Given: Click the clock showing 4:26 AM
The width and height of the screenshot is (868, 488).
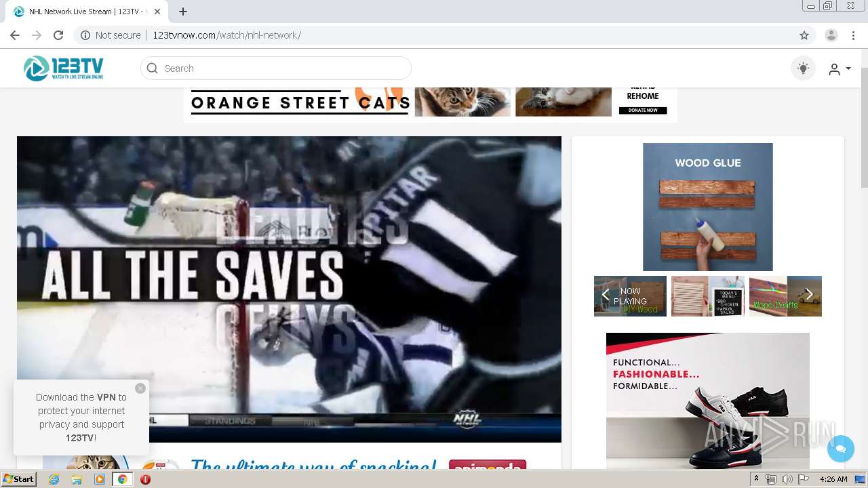Looking at the screenshot, I should (x=833, y=479).
